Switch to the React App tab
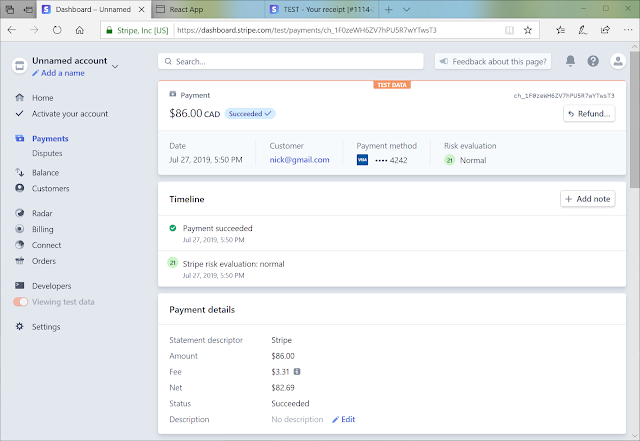Image resolution: width=640 pixels, height=441 pixels. tap(210, 9)
